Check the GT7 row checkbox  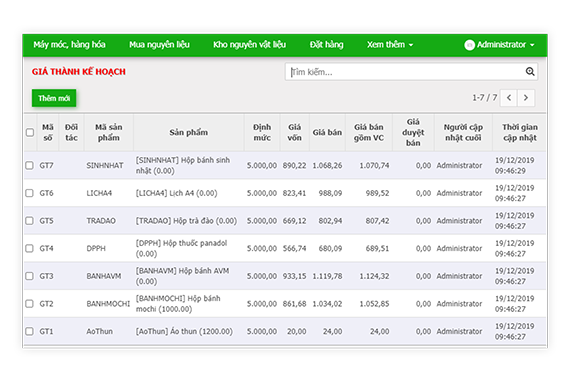click(29, 165)
